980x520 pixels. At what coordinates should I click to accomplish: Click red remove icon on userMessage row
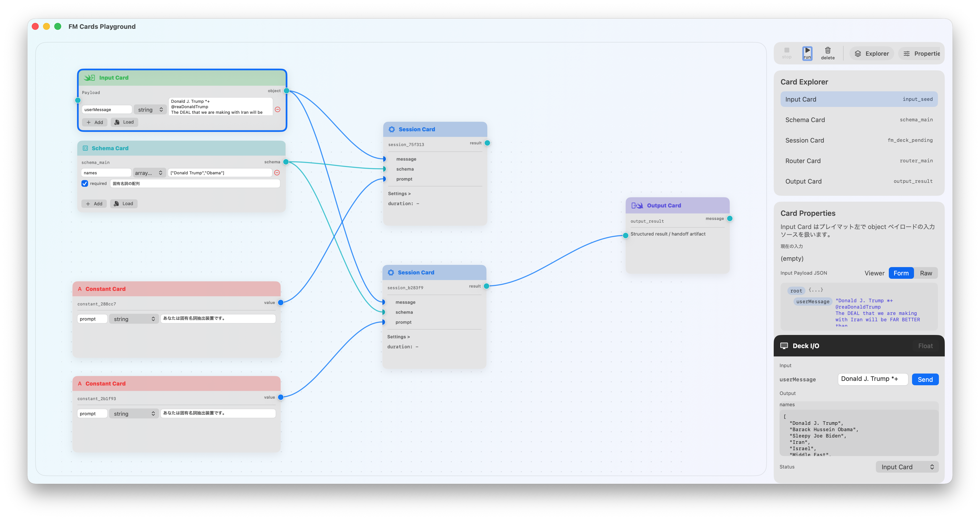coord(278,109)
